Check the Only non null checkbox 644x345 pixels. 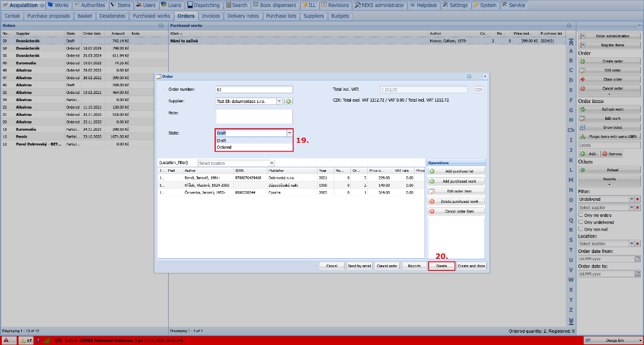pyautogui.click(x=581, y=229)
